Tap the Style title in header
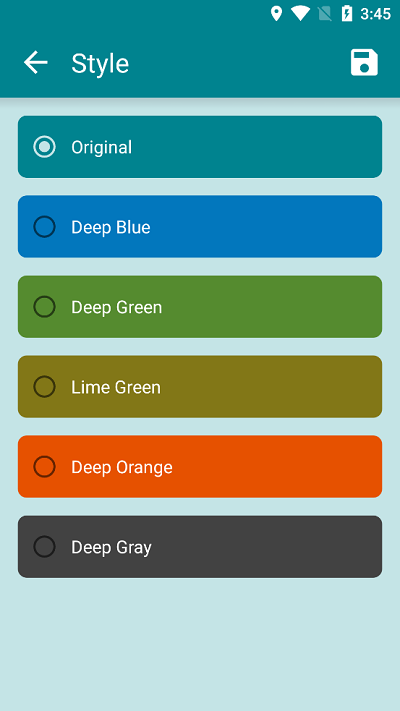The width and height of the screenshot is (400, 711). pos(100,63)
